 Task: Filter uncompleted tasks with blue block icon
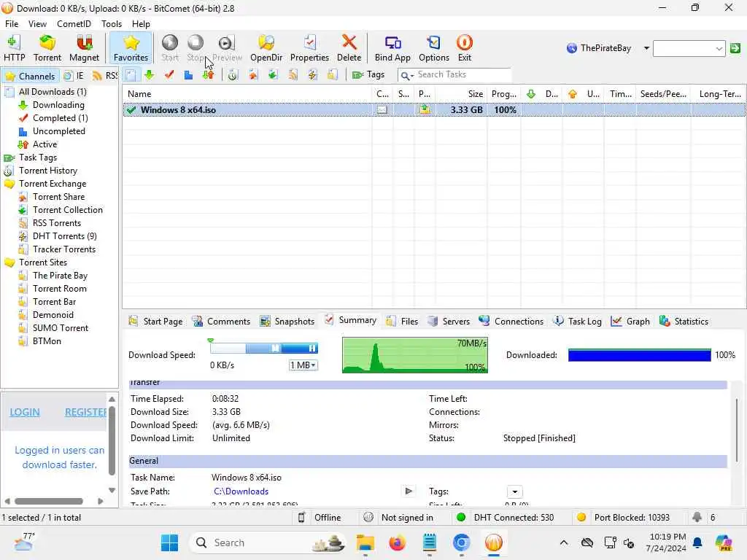coord(188,75)
